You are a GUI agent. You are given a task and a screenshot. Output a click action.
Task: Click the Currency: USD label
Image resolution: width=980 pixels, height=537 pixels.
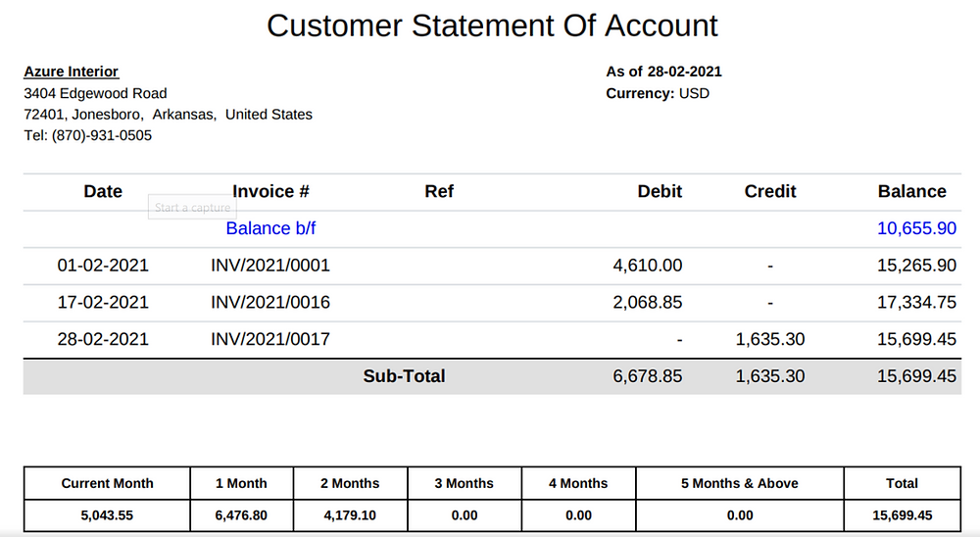point(658,94)
